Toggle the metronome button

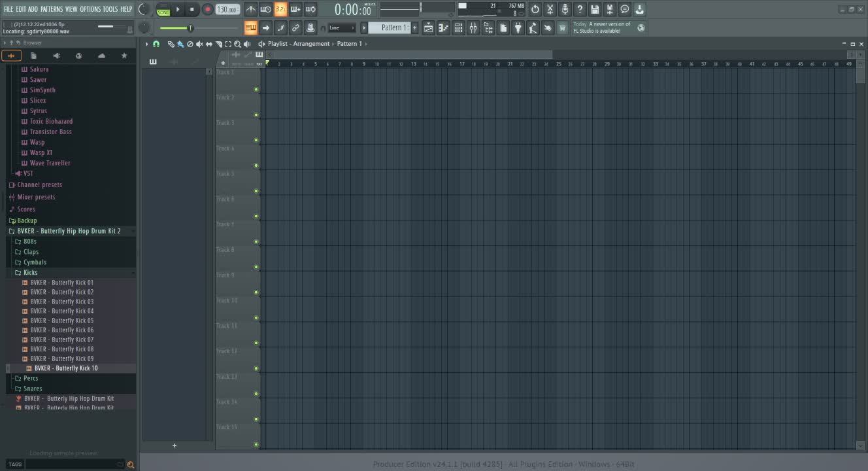click(250, 9)
